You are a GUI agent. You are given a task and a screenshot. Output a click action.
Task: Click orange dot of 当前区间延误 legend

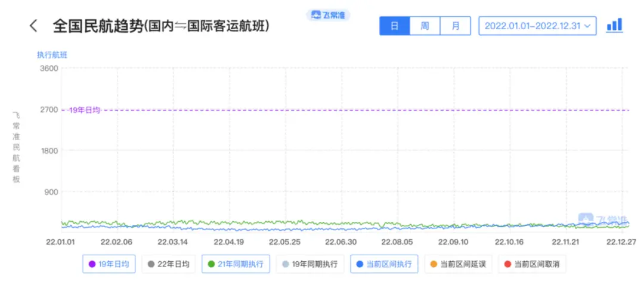point(432,264)
